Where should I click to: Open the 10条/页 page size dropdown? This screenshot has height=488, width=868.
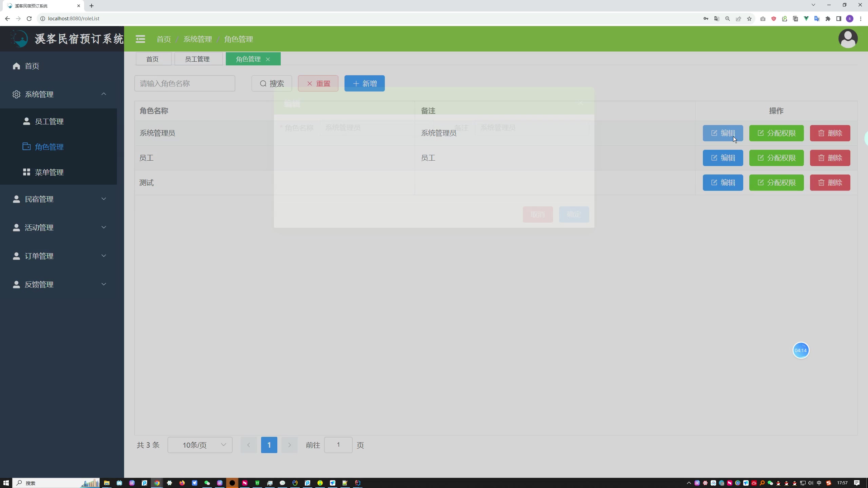tap(200, 445)
